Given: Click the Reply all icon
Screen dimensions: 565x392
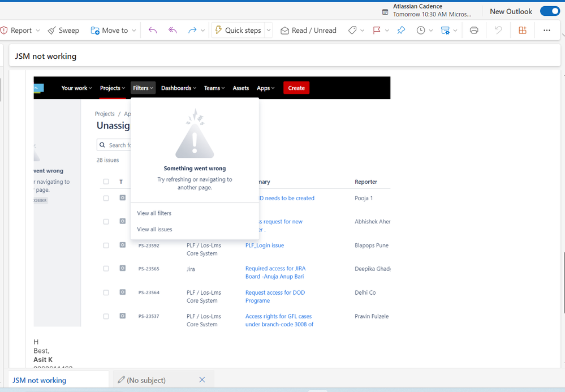Looking at the screenshot, I should (x=172, y=31).
